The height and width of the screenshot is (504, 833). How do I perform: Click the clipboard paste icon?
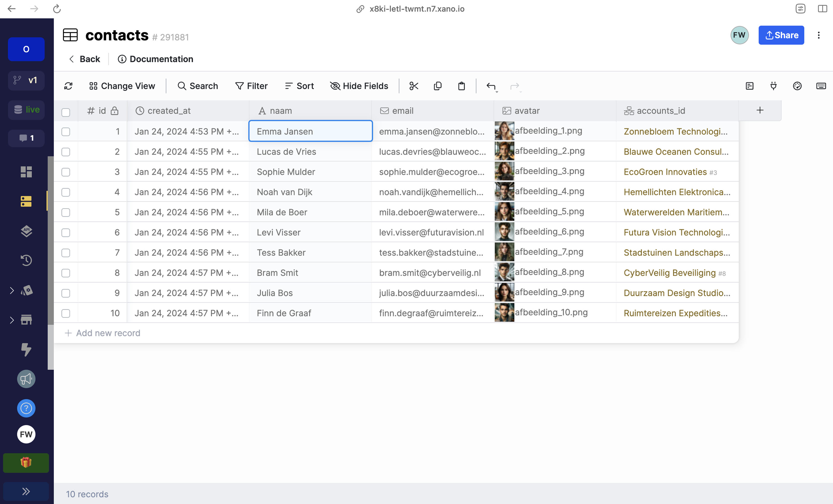tap(461, 86)
